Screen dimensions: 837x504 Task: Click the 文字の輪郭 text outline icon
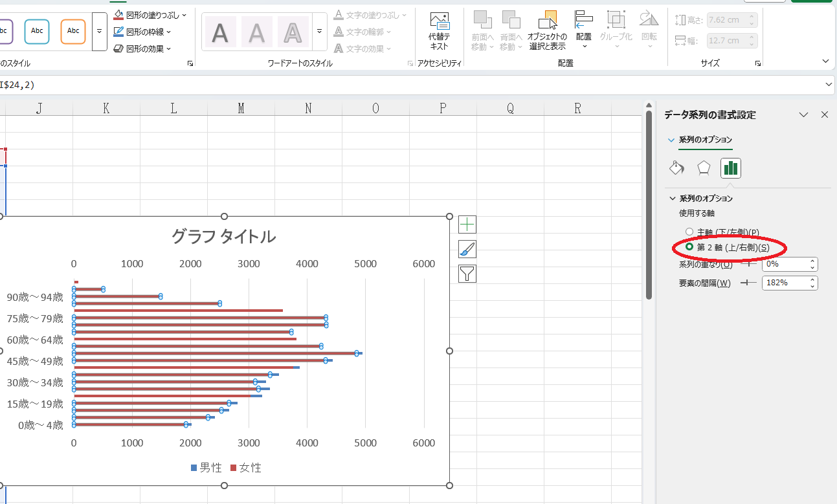click(338, 31)
